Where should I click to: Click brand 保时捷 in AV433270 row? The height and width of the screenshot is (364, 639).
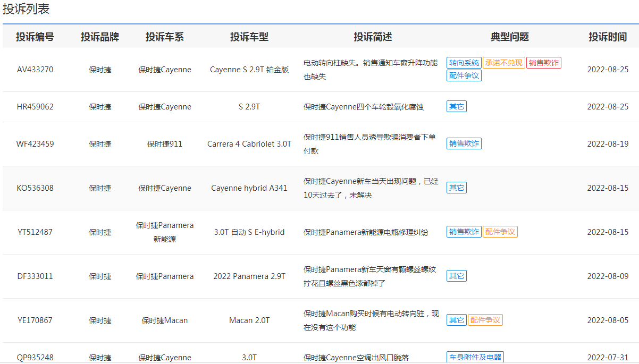[x=100, y=70]
